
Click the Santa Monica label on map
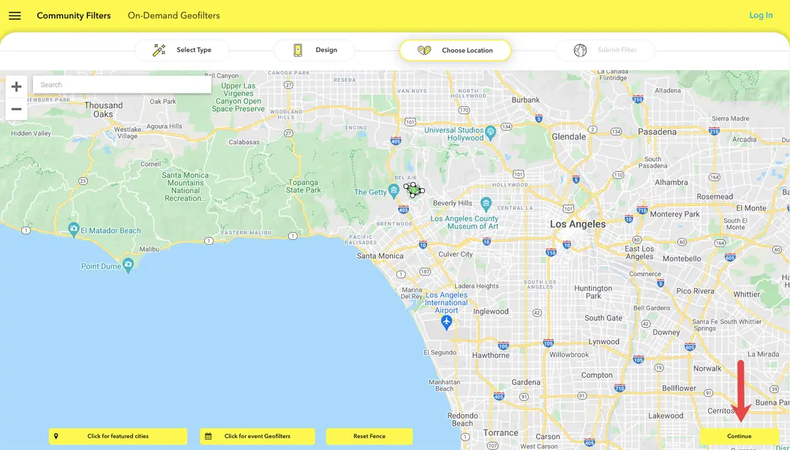[x=380, y=256]
